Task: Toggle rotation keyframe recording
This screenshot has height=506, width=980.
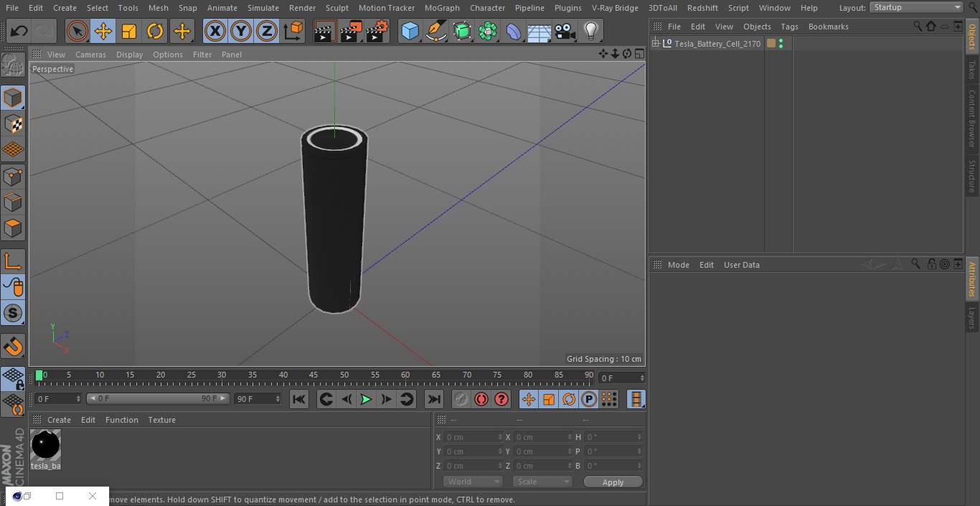Action: 569,399
